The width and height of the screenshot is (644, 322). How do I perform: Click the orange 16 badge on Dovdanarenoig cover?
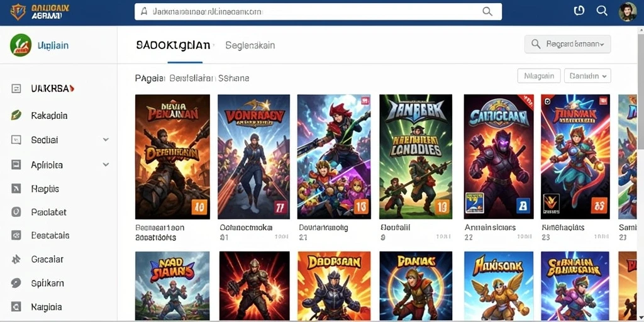(360, 208)
